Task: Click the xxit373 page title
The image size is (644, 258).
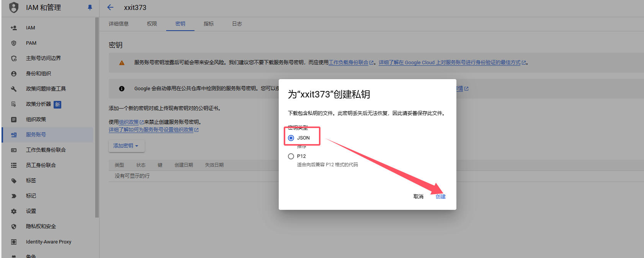Action: [x=135, y=8]
